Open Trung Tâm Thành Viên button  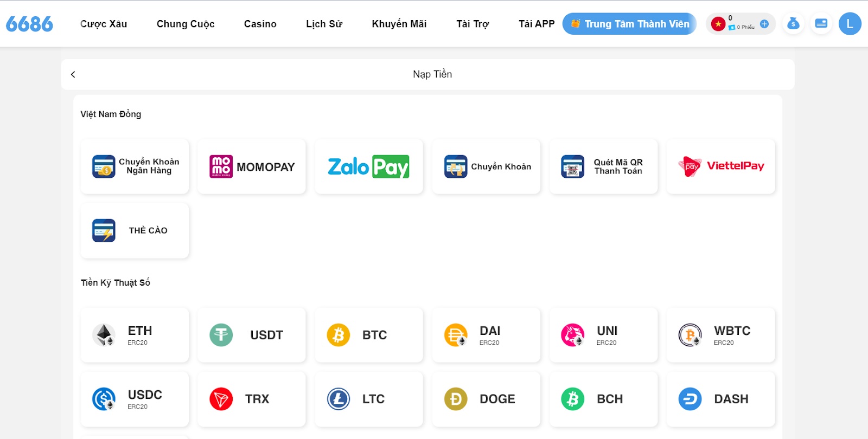pyautogui.click(x=629, y=24)
